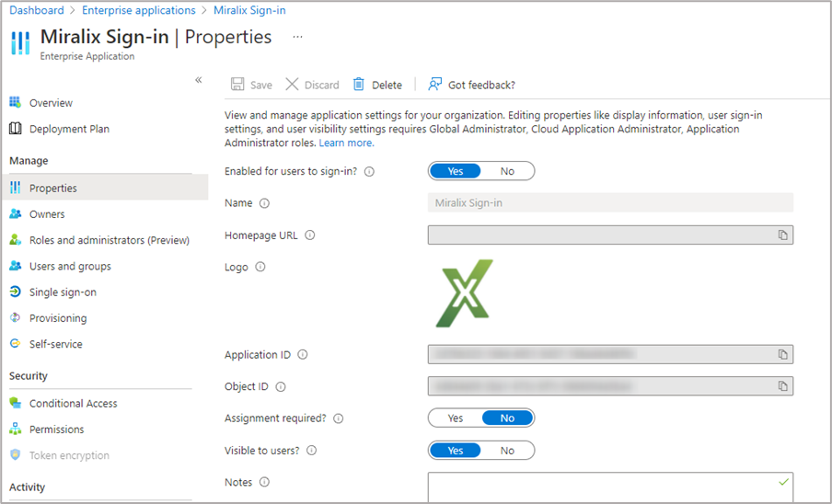Click the info icon next to Notes
Screen dimensions: 832x504
tap(264, 482)
